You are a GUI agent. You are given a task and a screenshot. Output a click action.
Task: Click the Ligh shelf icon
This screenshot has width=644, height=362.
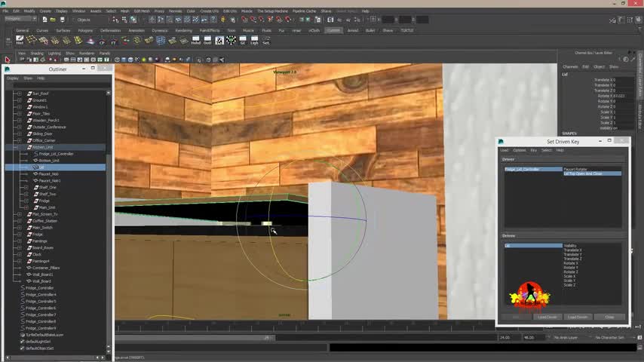point(254,40)
